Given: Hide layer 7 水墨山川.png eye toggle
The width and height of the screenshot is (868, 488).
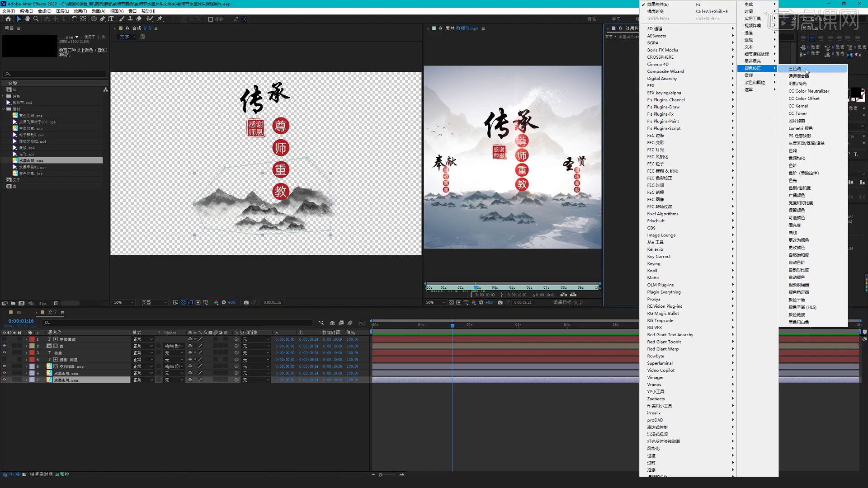Looking at the screenshot, I should [5, 380].
